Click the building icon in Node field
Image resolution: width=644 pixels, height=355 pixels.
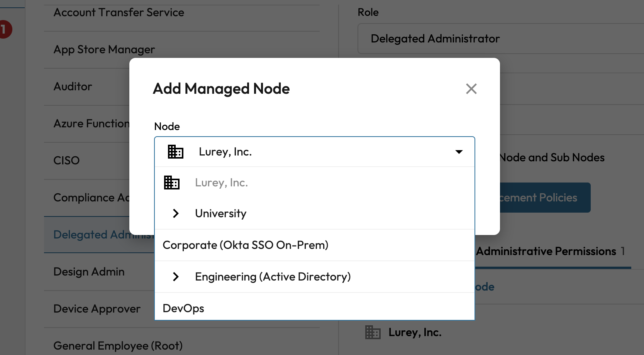pyautogui.click(x=175, y=152)
